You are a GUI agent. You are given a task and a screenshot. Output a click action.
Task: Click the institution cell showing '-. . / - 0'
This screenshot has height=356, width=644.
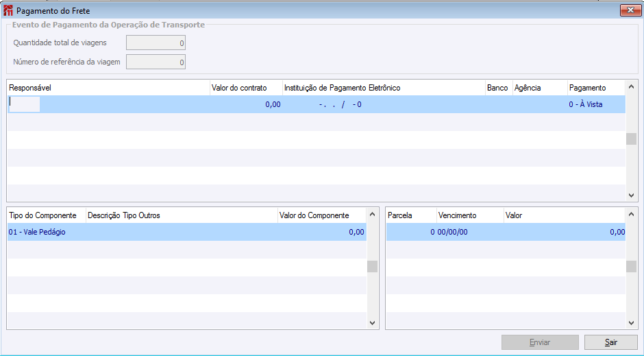click(384, 104)
